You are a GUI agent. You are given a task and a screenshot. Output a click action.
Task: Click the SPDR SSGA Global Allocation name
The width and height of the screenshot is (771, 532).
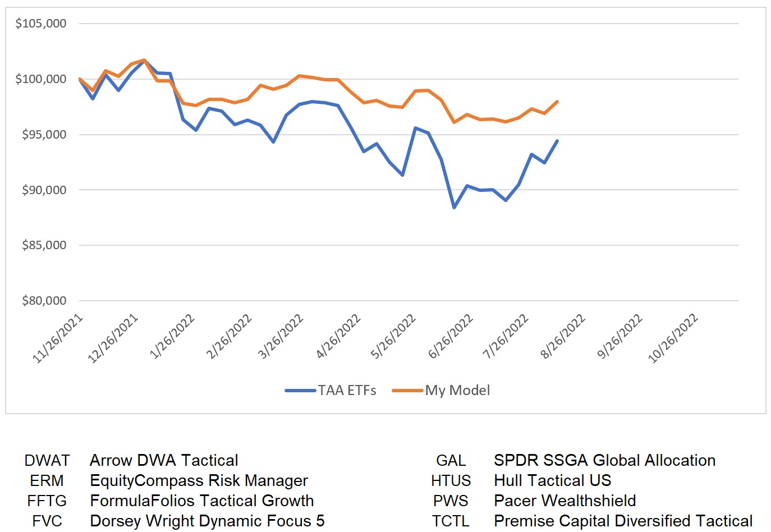coord(604,461)
